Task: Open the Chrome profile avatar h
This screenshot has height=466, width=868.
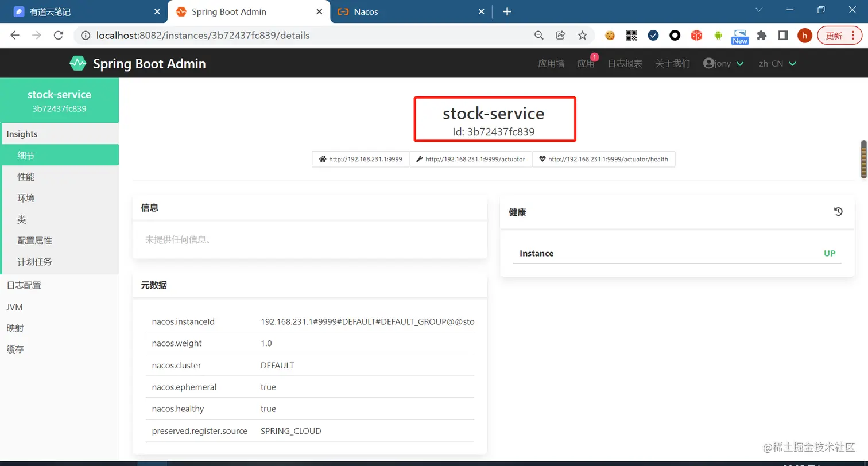Action: 805,36
